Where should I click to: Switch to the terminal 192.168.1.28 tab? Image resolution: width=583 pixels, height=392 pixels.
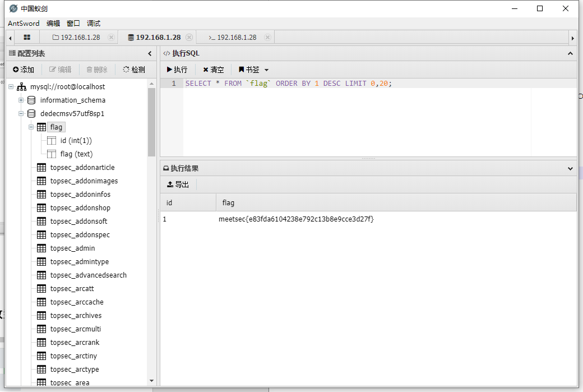[x=233, y=37]
